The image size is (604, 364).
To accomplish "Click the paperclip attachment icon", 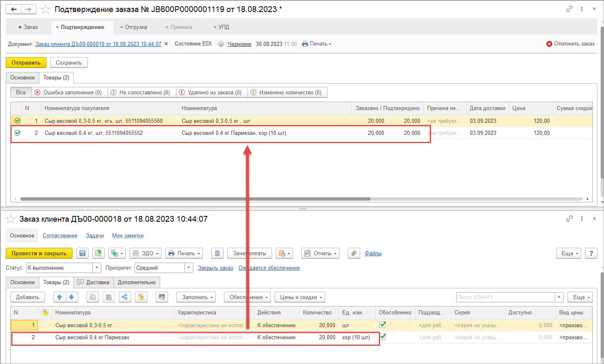I will click(x=354, y=253).
